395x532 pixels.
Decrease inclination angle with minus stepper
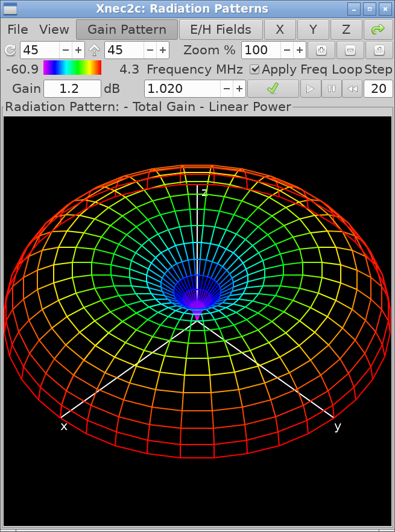click(x=150, y=50)
